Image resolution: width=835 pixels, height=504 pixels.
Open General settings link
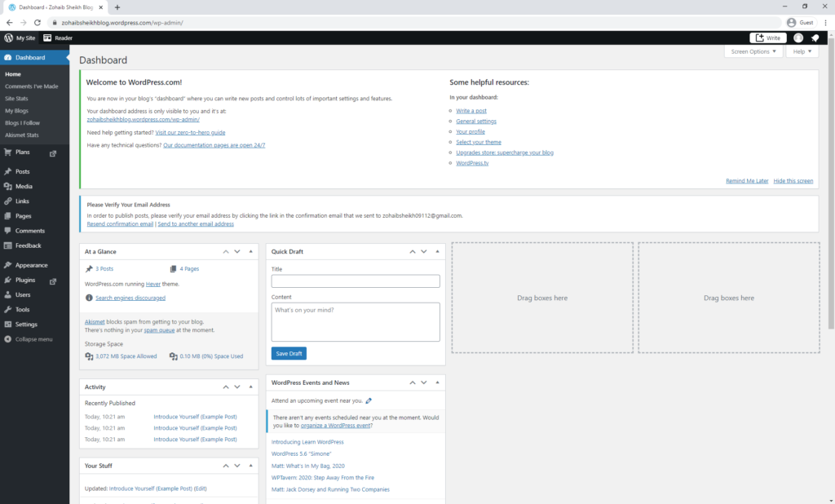pos(476,122)
